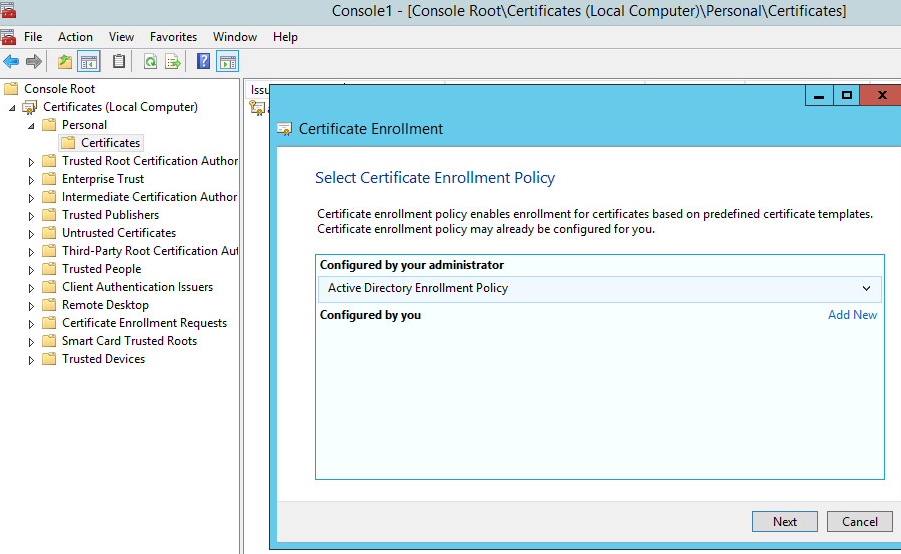
Task: Expand the Trusted Publishers node
Action: click(31, 216)
